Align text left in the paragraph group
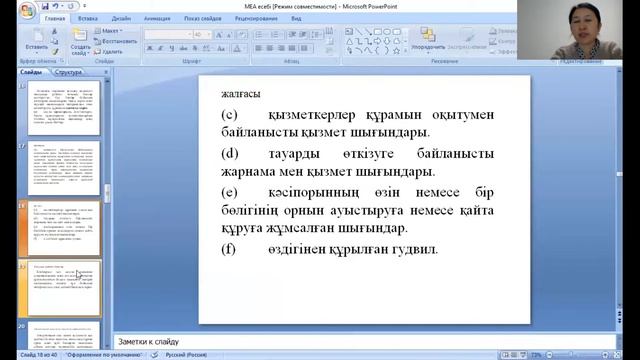The image size is (640, 360). [x=258, y=49]
